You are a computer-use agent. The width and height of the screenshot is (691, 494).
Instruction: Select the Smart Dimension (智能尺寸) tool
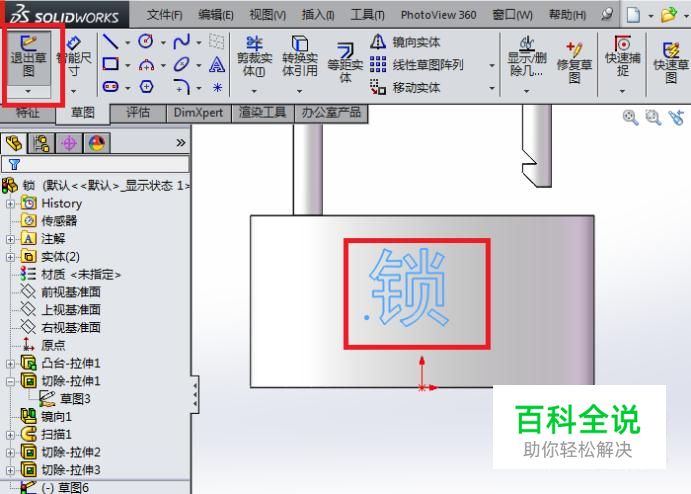[x=74, y=56]
